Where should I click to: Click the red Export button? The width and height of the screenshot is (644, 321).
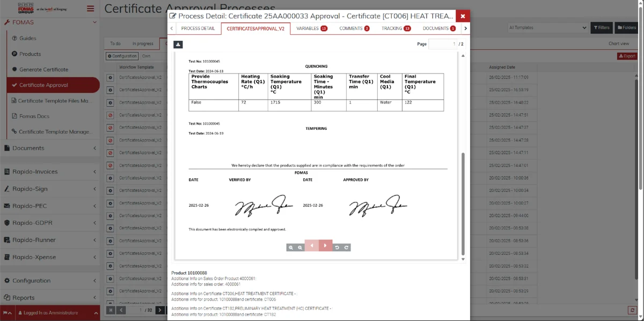[627, 56]
